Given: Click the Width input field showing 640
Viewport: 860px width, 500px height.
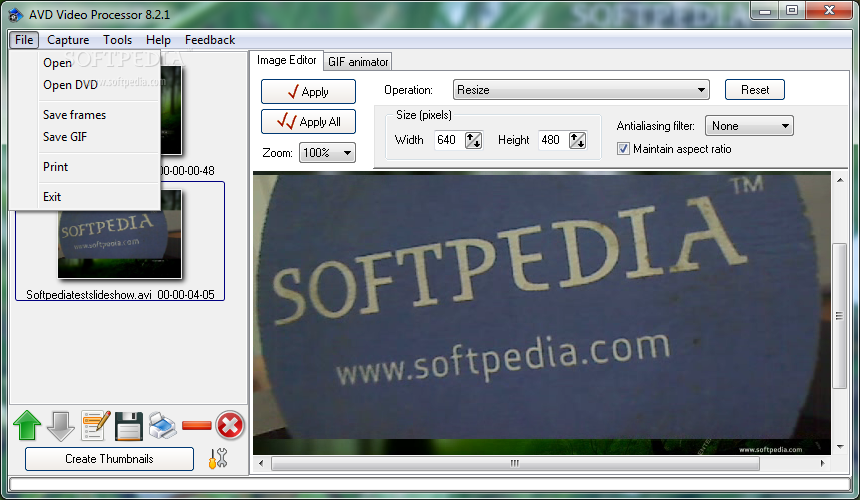Looking at the screenshot, I should [x=449, y=140].
